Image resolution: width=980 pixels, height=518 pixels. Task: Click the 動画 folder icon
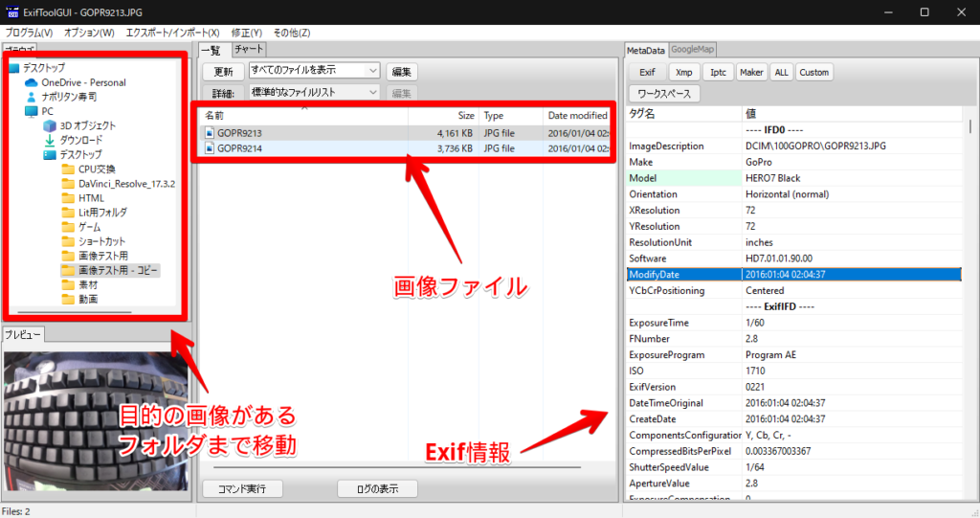(67, 300)
